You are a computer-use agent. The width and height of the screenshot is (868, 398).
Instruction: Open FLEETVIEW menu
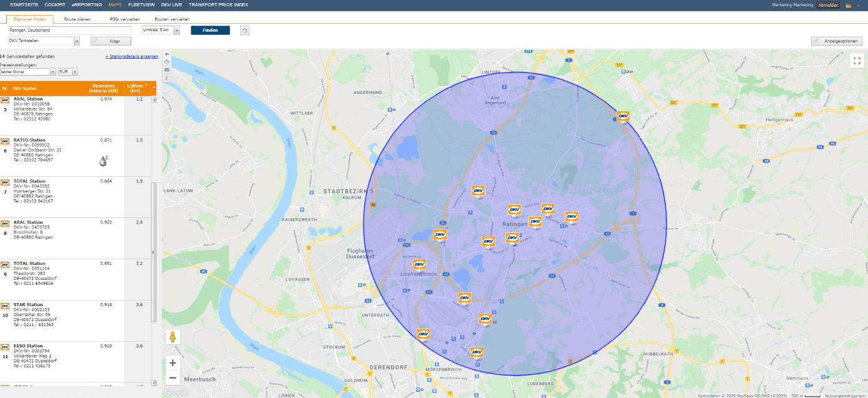pyautogui.click(x=141, y=4)
